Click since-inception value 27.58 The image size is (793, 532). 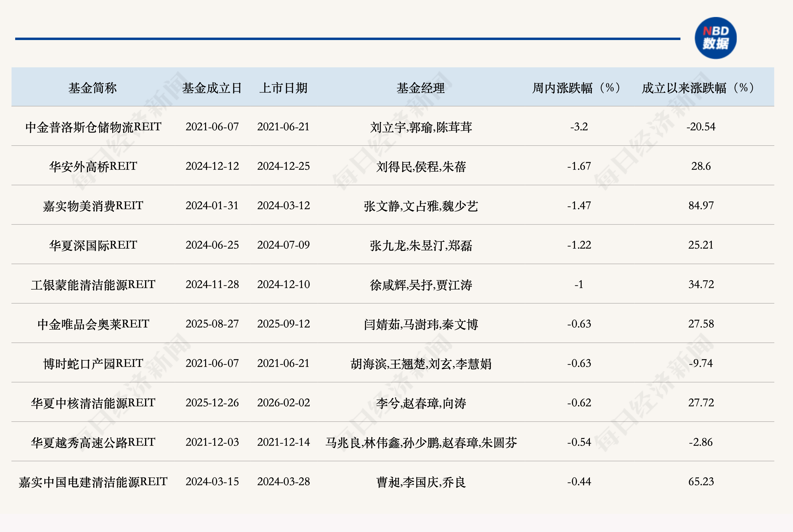coord(701,324)
